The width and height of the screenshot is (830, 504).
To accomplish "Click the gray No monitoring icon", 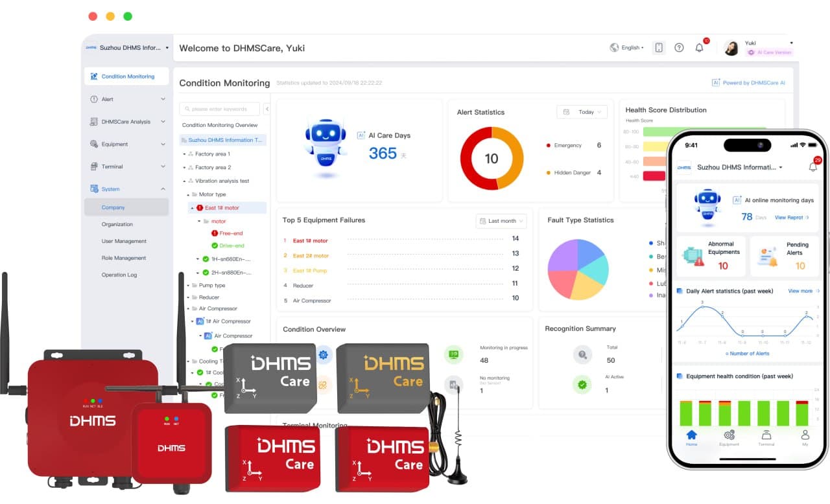I will [454, 384].
